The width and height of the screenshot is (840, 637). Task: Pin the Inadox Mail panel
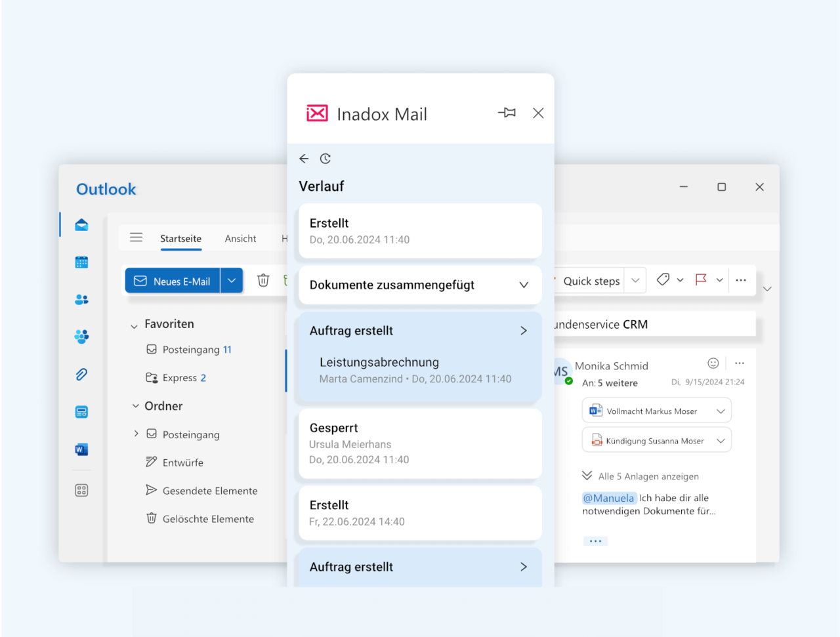(x=507, y=113)
